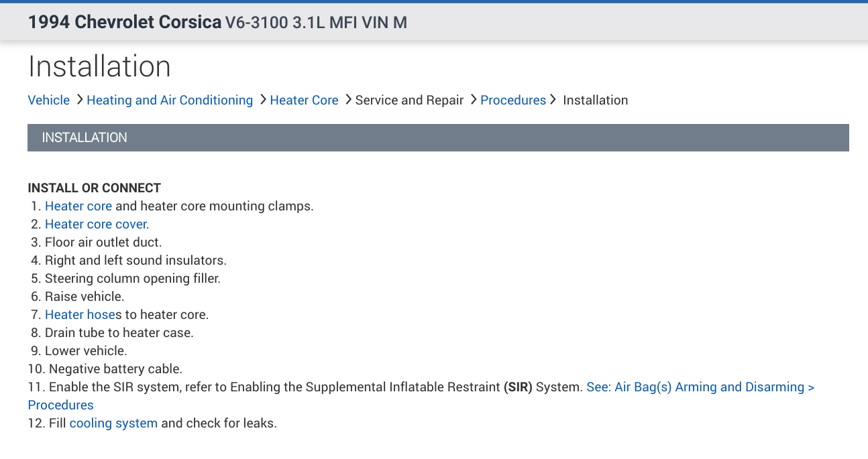Select Service and Repair breadcrumb text
The height and width of the screenshot is (459, 868).
409,101
